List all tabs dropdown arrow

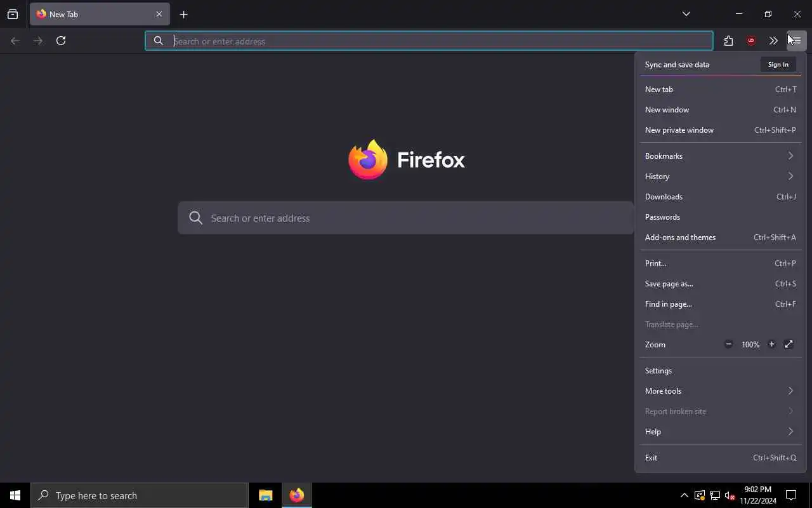click(x=686, y=14)
